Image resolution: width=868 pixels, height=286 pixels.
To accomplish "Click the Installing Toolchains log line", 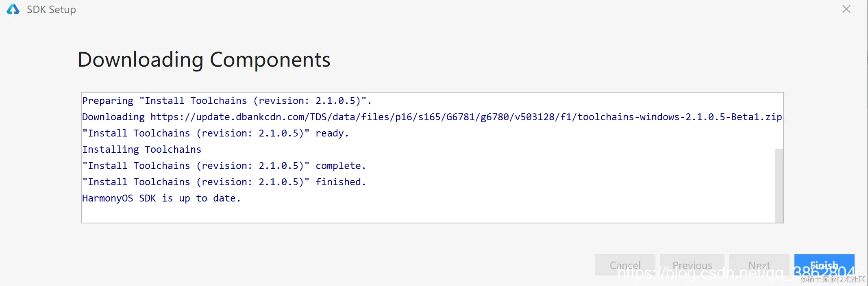I will pos(141,149).
